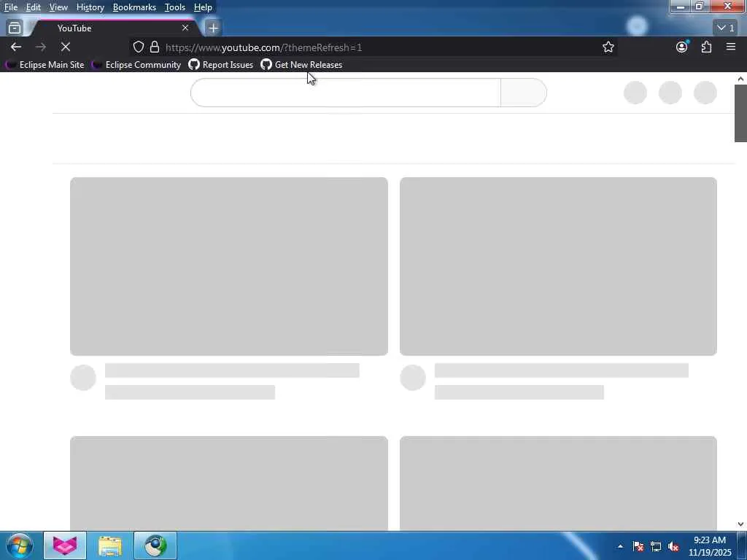Open Report Issues bookmark
Image resolution: width=747 pixels, height=560 pixels.
pyautogui.click(x=221, y=65)
